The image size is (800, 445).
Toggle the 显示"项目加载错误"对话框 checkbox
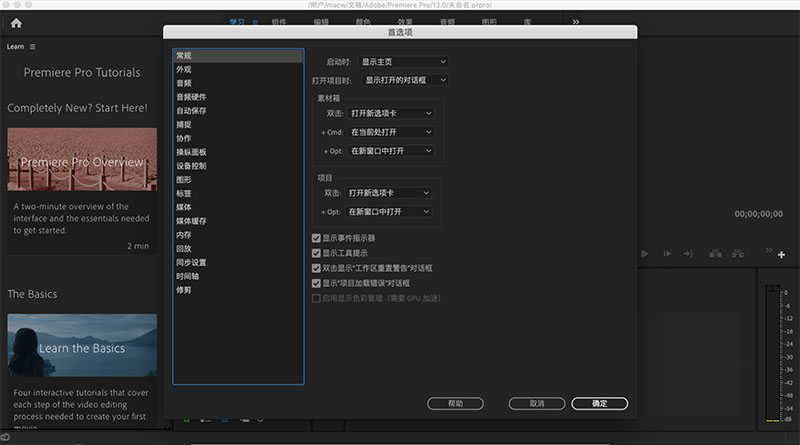pos(316,283)
